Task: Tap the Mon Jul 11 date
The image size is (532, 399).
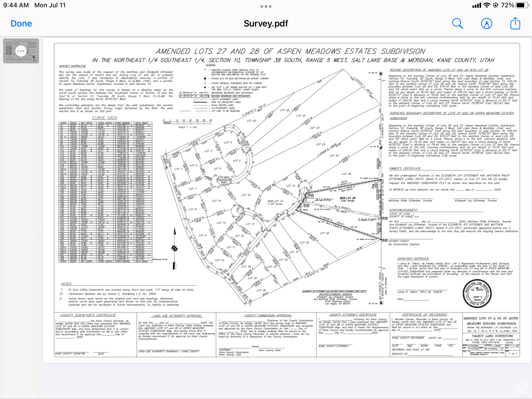Action: 50,5
